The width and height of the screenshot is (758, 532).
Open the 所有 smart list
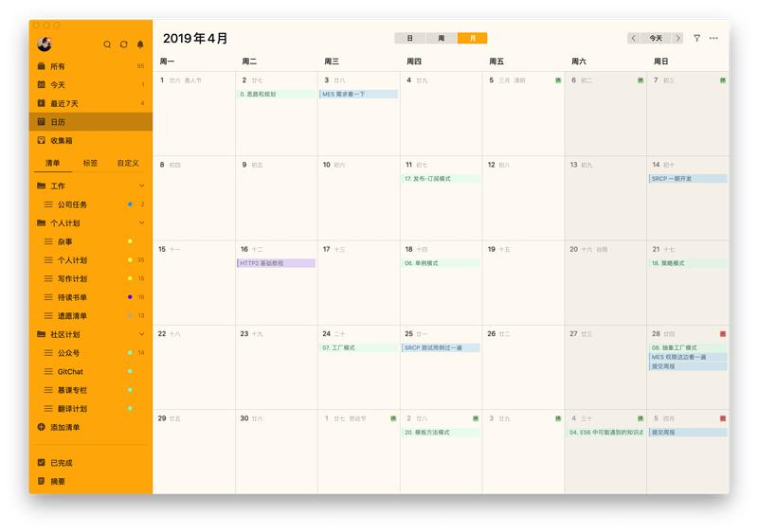(x=91, y=66)
